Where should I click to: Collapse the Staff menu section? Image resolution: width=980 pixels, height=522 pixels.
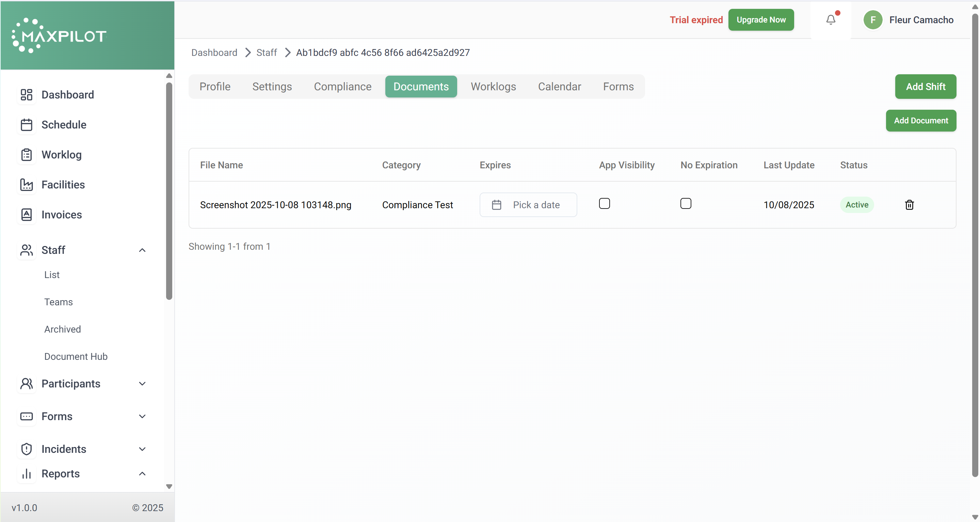point(142,250)
